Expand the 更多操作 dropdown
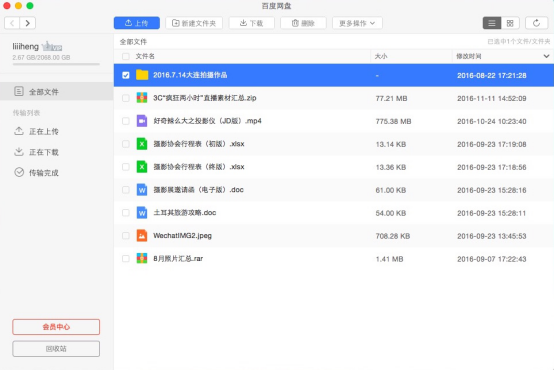Image resolution: width=554 pixels, height=371 pixels. coord(357,23)
